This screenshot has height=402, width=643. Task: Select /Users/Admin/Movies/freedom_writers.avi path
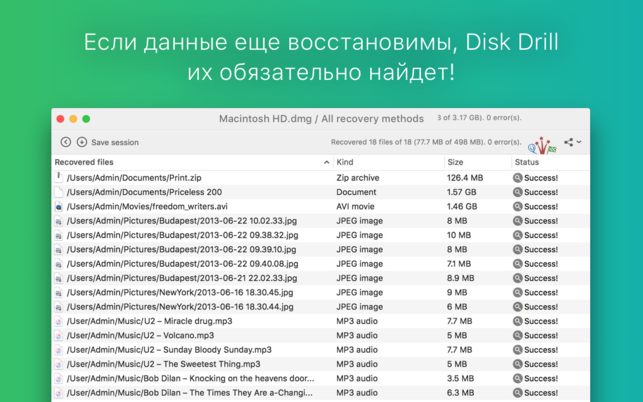click(x=147, y=206)
